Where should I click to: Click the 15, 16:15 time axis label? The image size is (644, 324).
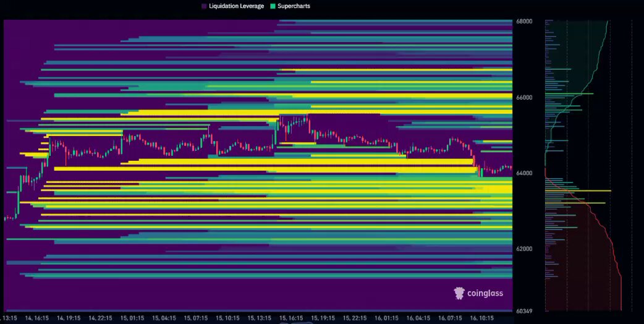pos(291,318)
